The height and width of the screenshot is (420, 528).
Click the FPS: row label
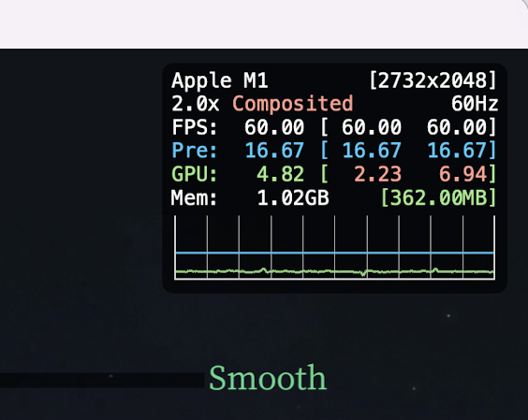click(x=195, y=127)
